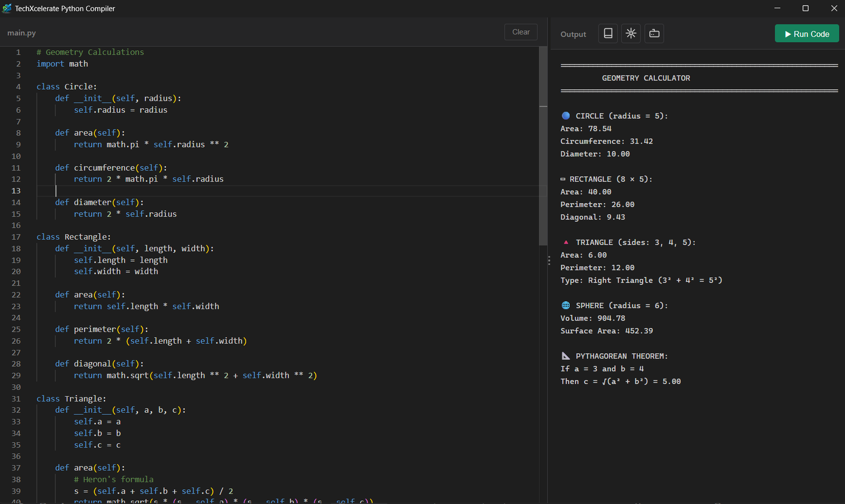This screenshot has width=845, height=504.
Task: Maximize the compiler window
Action: (x=805, y=8)
